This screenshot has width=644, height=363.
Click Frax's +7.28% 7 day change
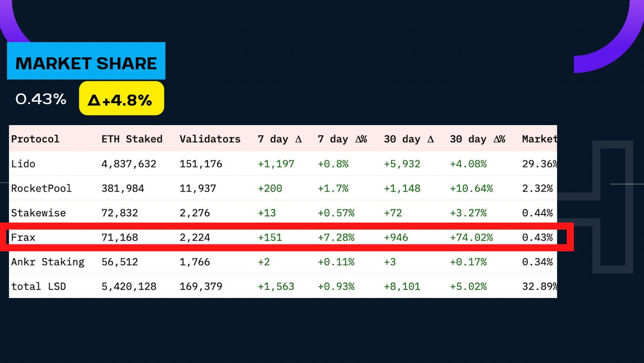point(336,237)
